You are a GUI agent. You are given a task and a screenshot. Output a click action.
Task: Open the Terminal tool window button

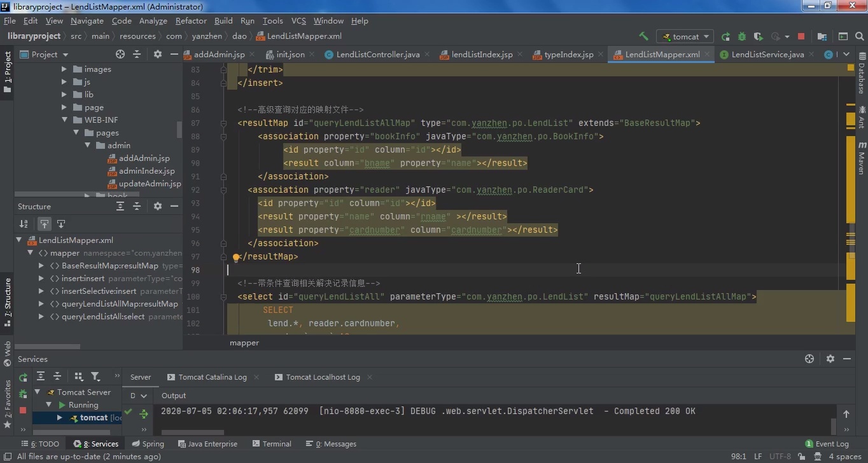(x=272, y=444)
